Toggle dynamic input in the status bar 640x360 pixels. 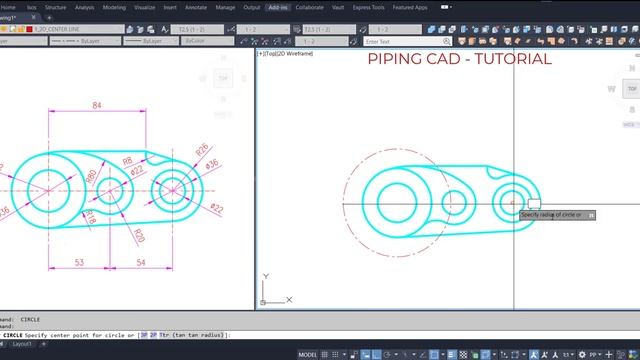(x=366, y=355)
